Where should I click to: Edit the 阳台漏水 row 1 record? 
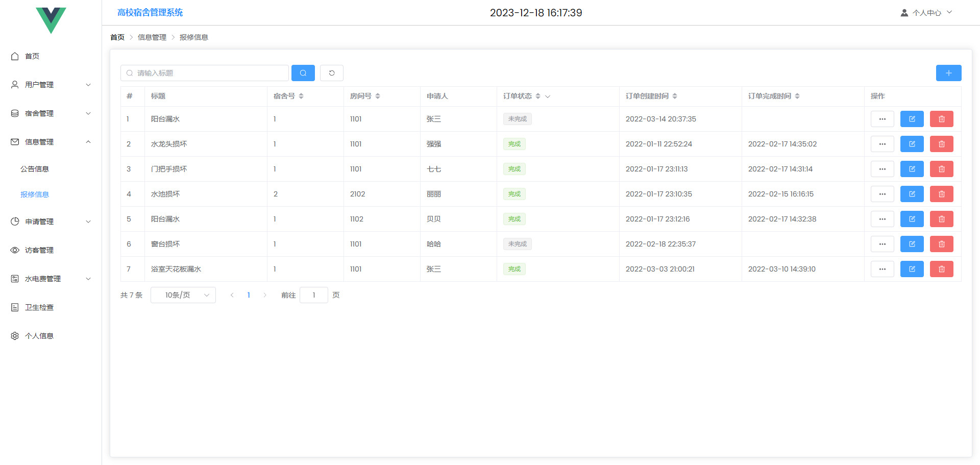coord(912,119)
